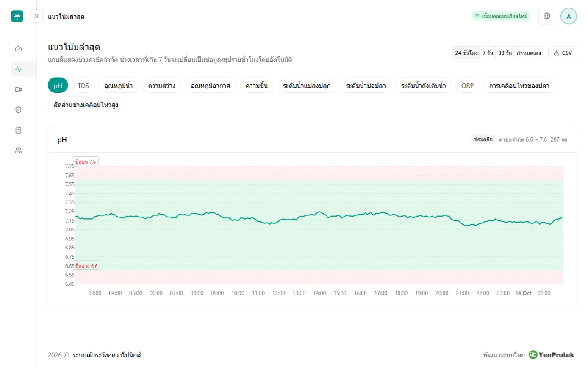Download data with the CSV button
The image size is (588, 368).
563,53
